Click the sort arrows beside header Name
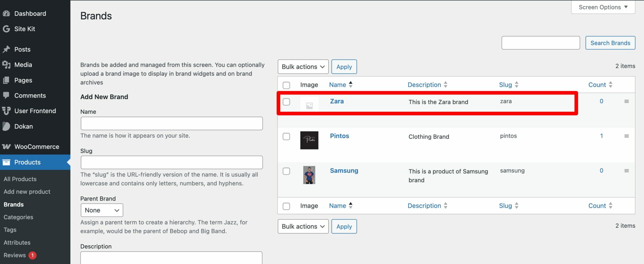Image resolution: width=644 pixels, height=264 pixels. [x=351, y=84]
